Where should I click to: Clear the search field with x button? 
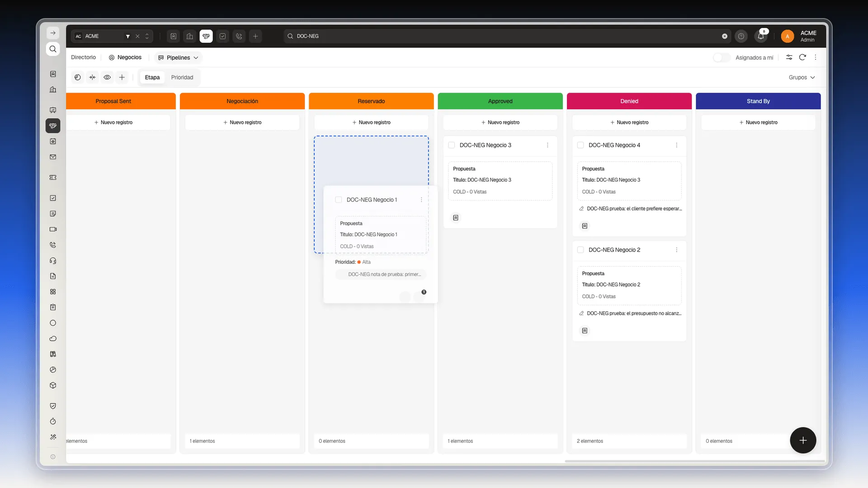(725, 36)
